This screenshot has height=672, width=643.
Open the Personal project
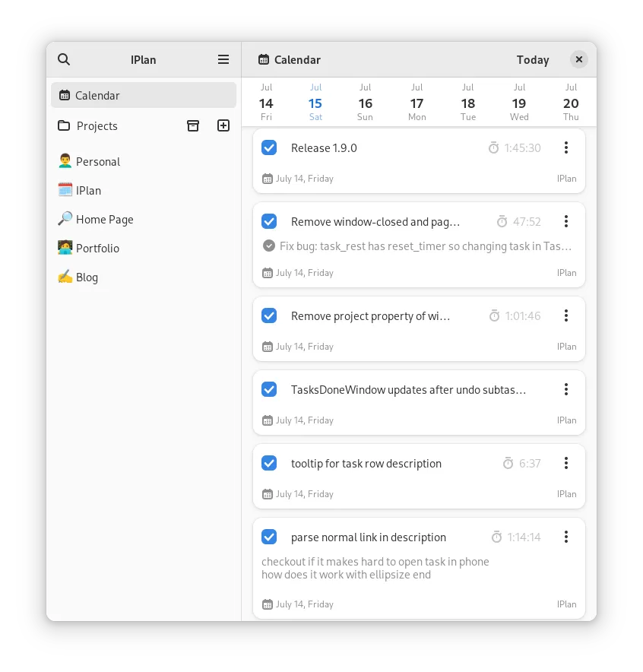coord(98,161)
